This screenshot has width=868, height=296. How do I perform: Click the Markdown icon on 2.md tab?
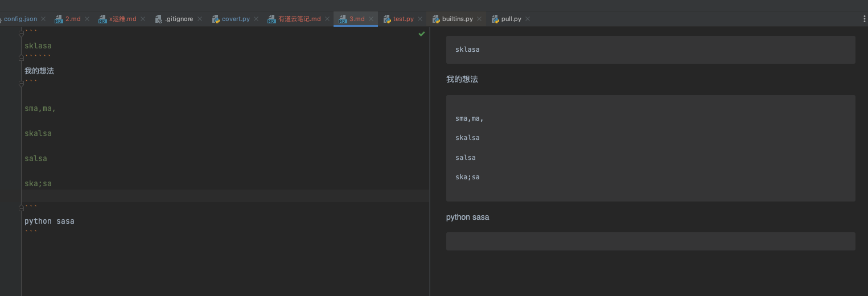59,19
